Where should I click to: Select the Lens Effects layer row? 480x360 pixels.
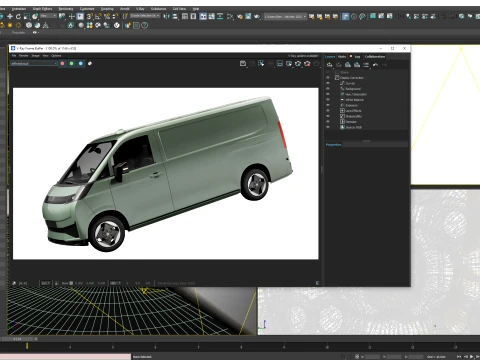pos(366,111)
